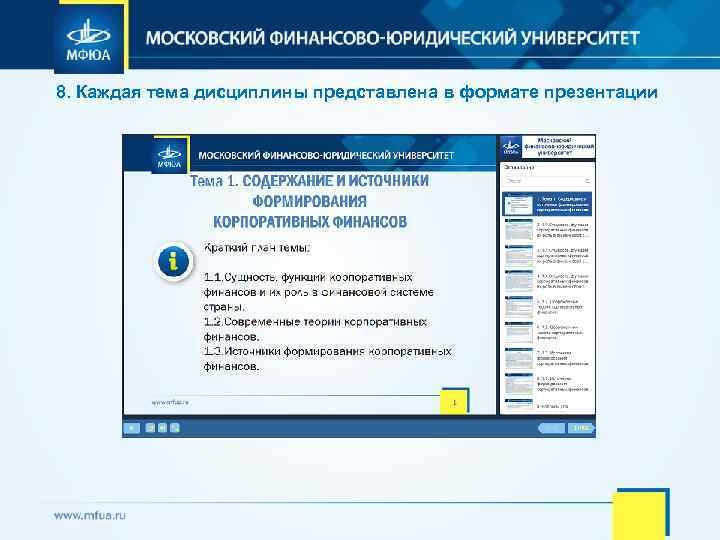Click the small icon right beside the play button
Viewport: 720px width, 540px height.
(x=150, y=428)
